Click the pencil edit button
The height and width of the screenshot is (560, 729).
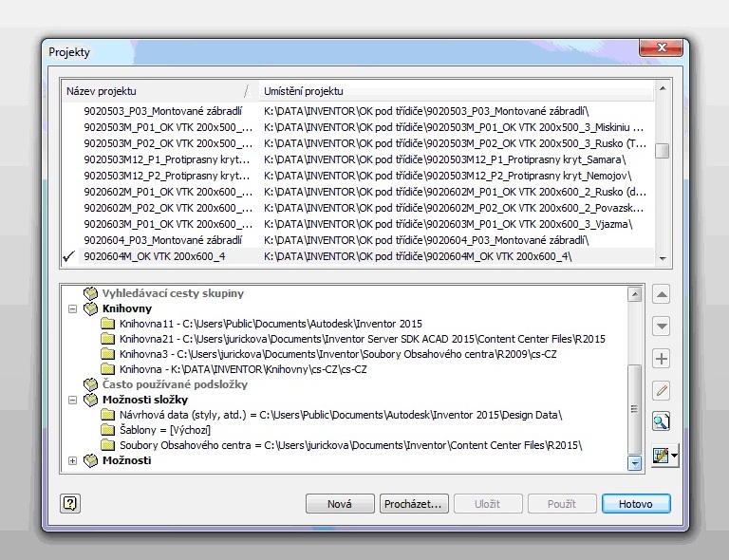[661, 390]
